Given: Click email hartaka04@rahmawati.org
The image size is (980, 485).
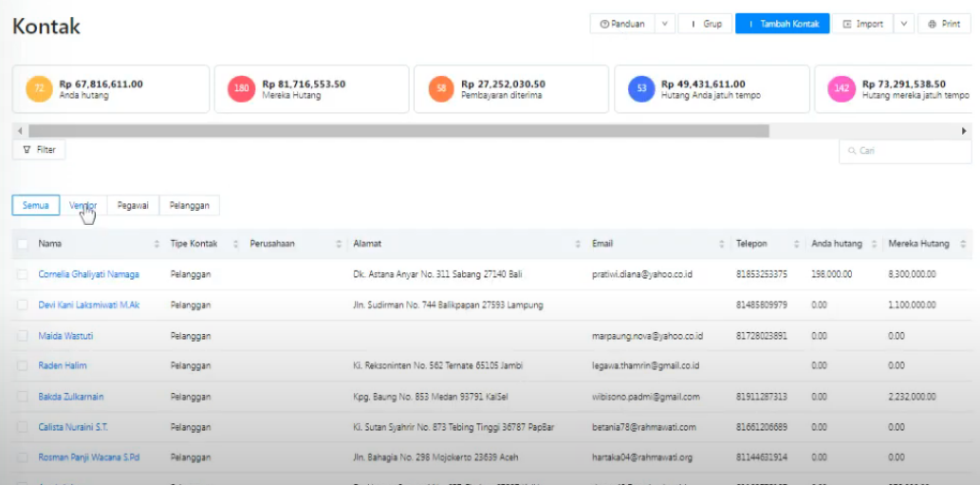Looking at the screenshot, I should pyautogui.click(x=642, y=457).
